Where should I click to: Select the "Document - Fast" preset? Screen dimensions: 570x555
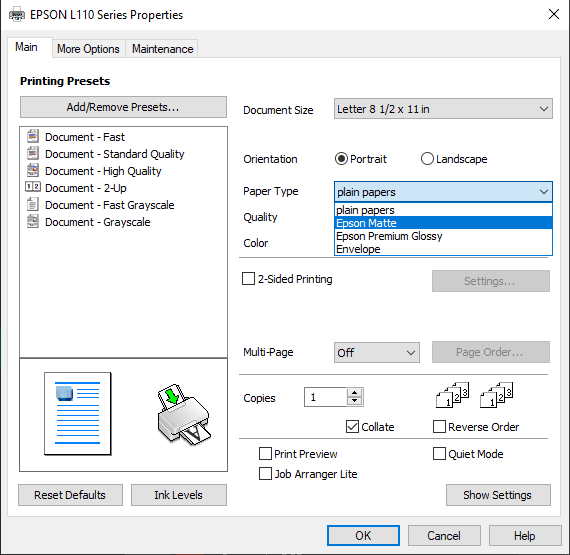pos(85,137)
